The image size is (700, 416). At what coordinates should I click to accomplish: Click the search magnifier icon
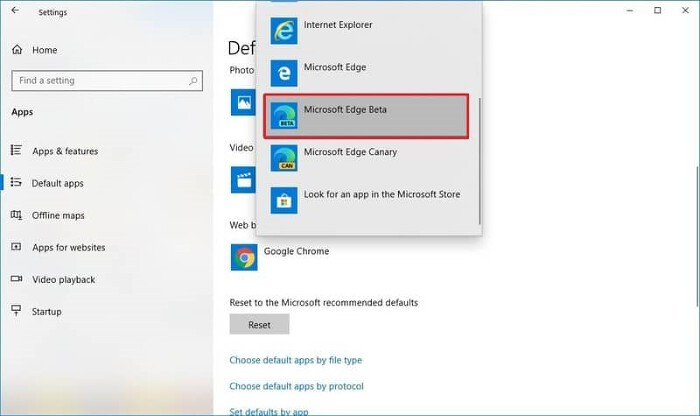tap(193, 81)
